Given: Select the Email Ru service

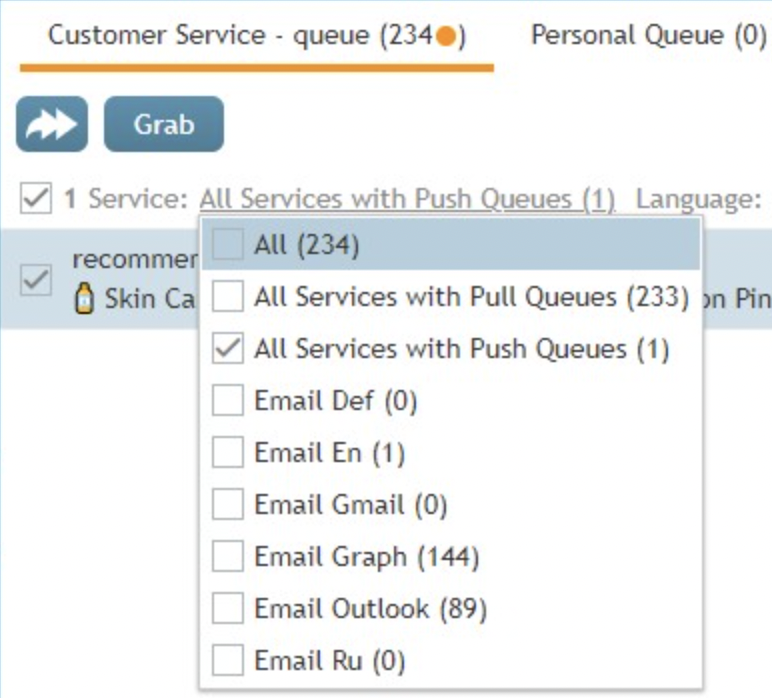Looking at the screenshot, I should 228,661.
